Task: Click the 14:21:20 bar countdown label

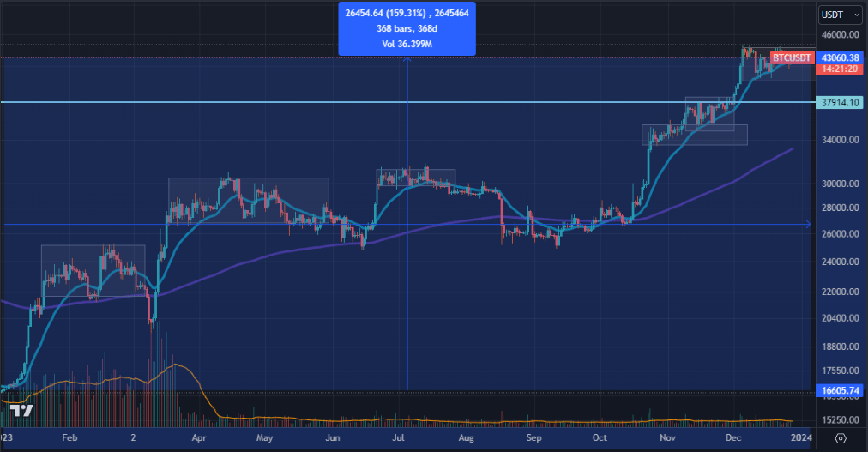Action: click(840, 69)
